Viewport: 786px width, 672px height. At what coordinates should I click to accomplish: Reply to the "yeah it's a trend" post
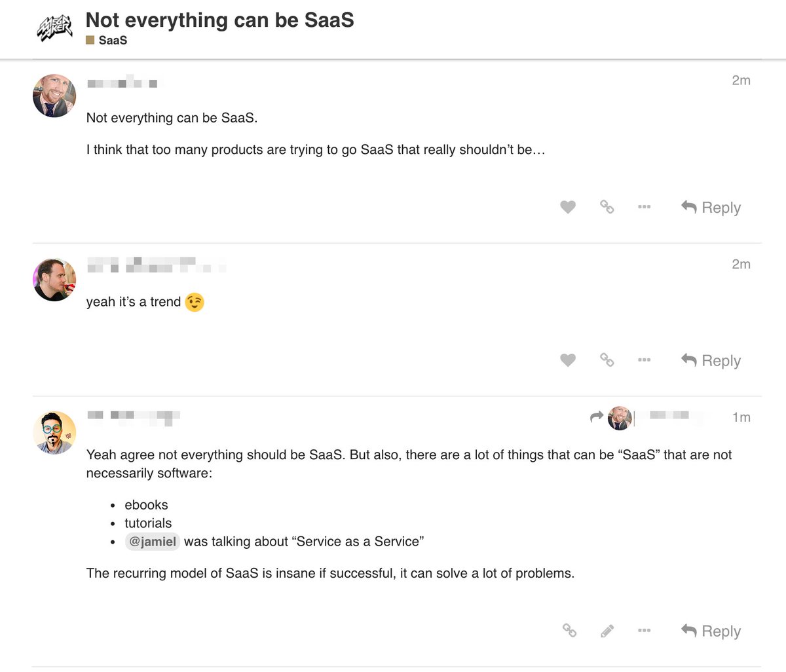711,361
